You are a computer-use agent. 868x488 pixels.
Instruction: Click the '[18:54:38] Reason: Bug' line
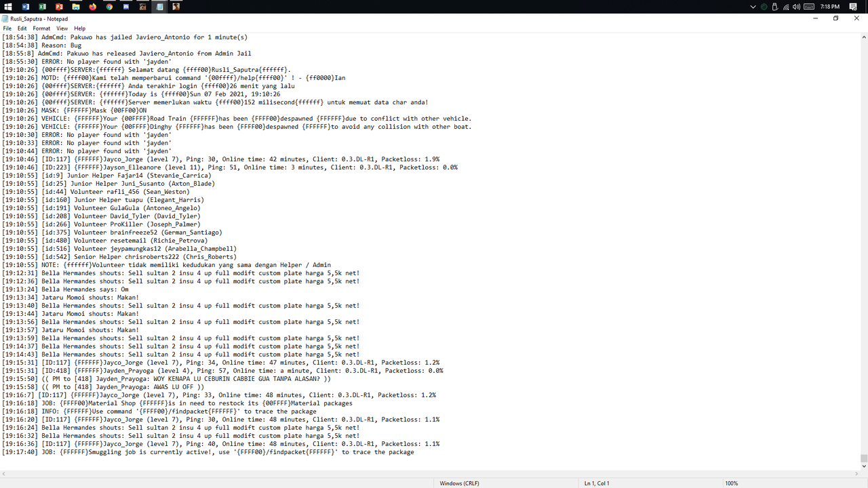coord(41,45)
